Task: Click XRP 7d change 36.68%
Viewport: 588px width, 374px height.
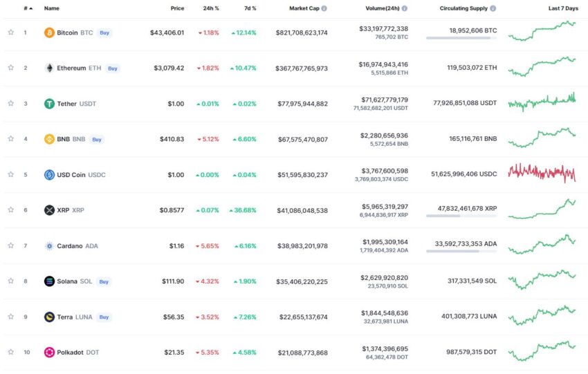Action: tap(243, 210)
